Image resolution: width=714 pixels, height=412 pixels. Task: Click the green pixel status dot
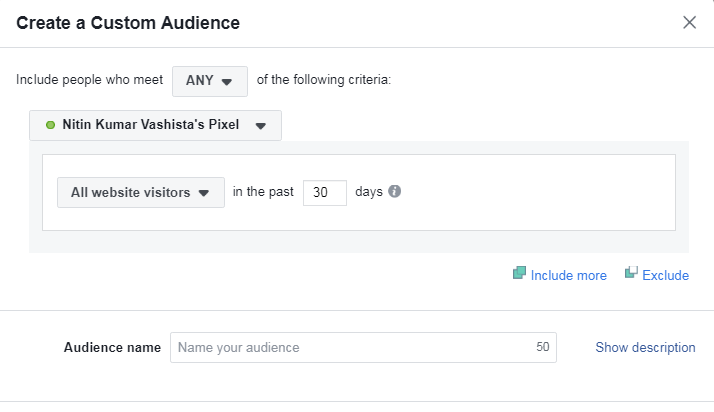click(x=51, y=125)
